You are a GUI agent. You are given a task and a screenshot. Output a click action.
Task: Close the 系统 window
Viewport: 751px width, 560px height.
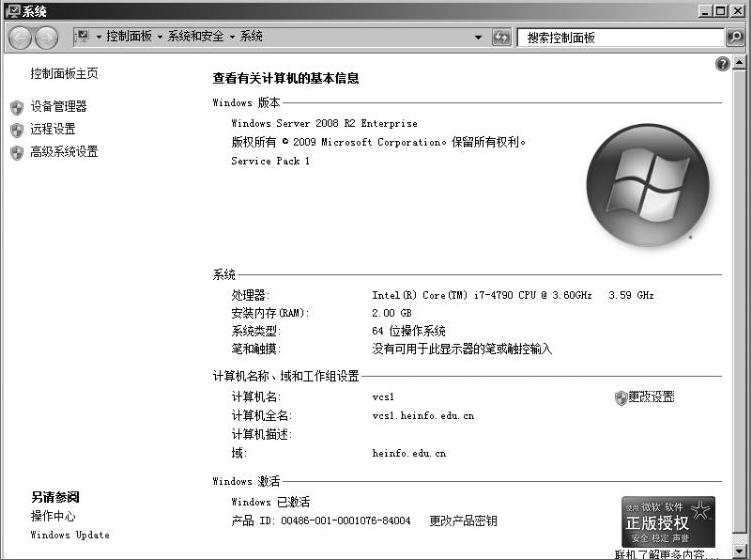click(x=737, y=11)
